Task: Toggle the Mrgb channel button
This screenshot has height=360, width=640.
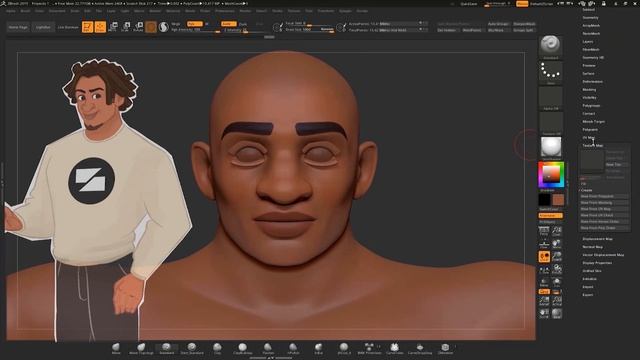Action: 176,24
